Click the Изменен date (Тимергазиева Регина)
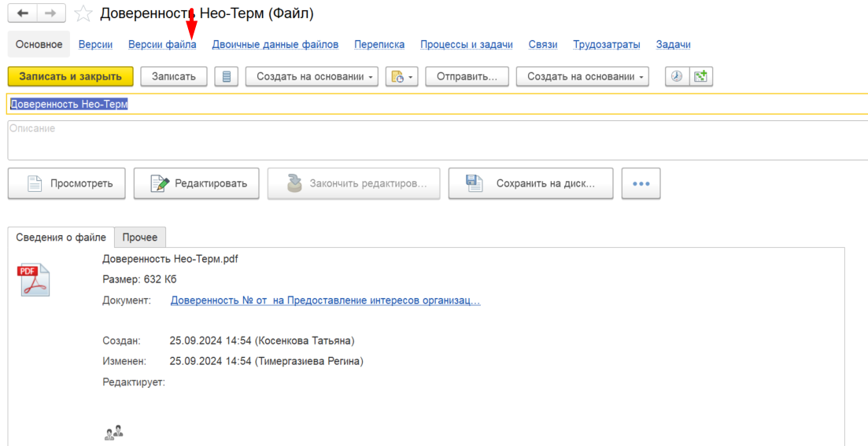Viewport: 868px width, 446px height. click(x=266, y=361)
